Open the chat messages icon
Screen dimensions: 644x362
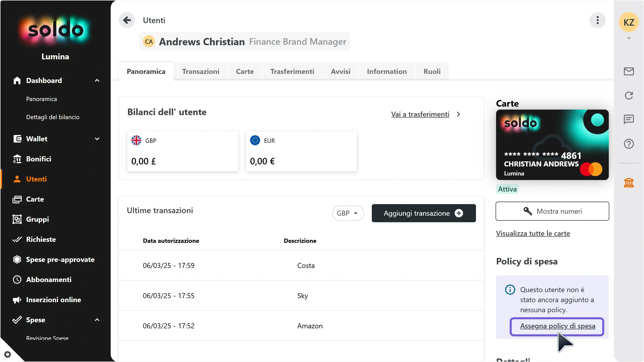coord(629,119)
